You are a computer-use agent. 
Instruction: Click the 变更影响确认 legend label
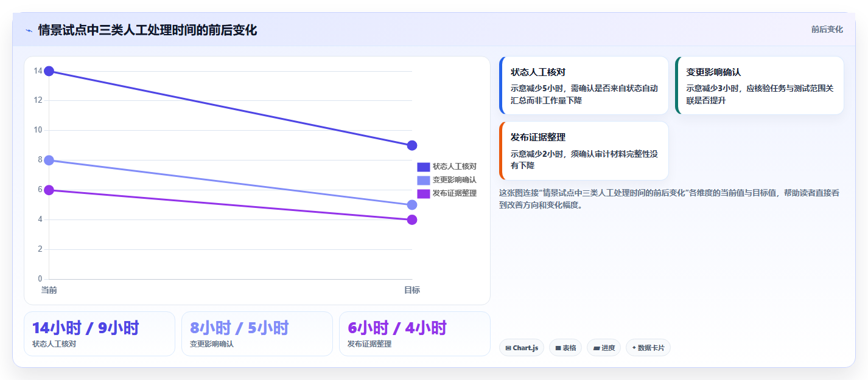[x=454, y=180]
